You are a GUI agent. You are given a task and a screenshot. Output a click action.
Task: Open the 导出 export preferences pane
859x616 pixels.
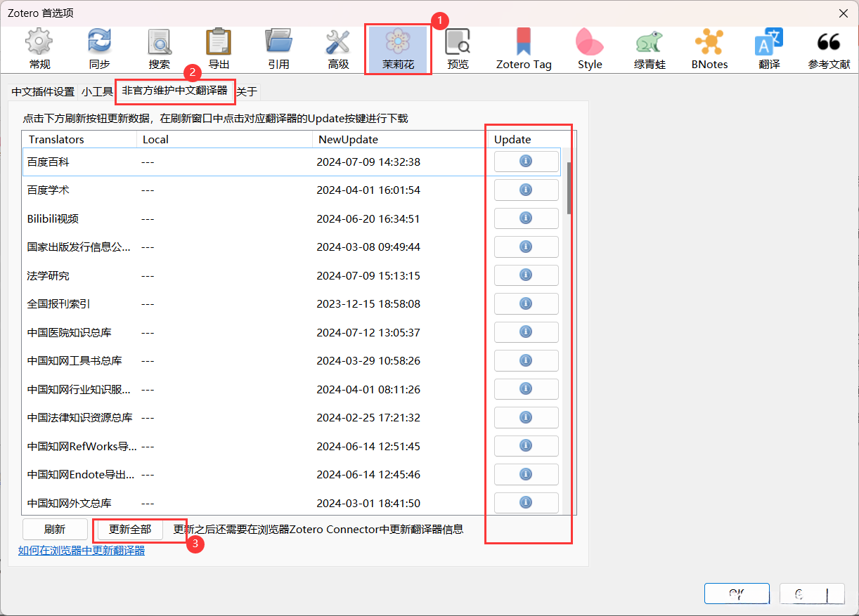point(219,49)
